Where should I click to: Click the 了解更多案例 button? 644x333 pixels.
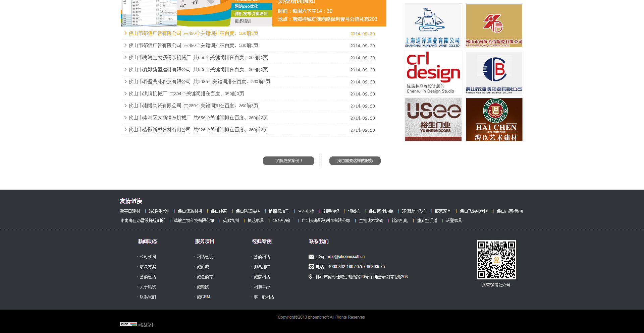pos(288,161)
